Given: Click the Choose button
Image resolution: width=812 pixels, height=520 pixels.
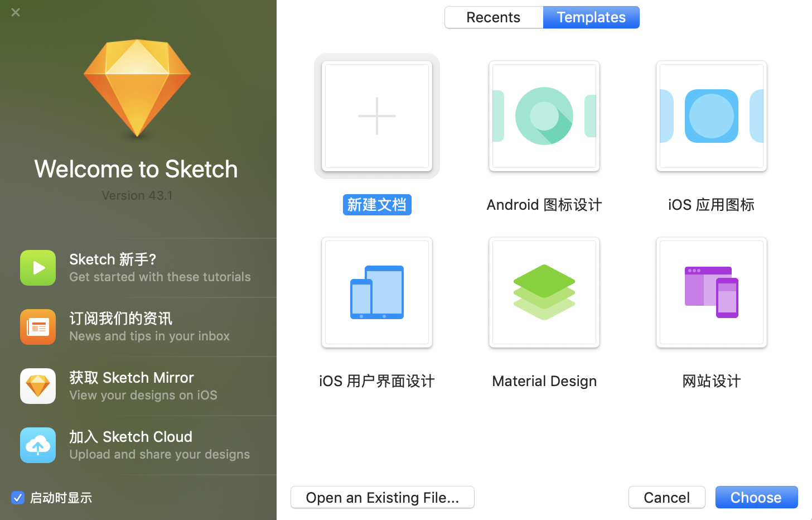Looking at the screenshot, I should [x=756, y=497].
